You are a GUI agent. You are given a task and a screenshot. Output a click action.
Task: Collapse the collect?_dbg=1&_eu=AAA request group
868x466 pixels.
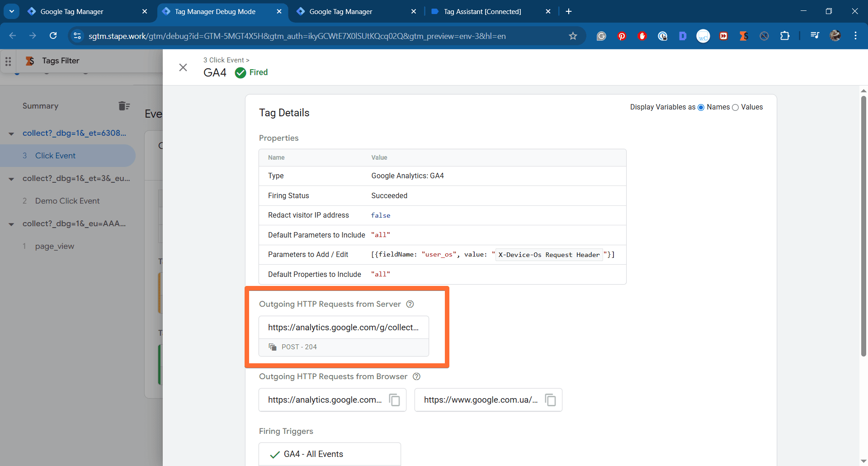(11, 224)
